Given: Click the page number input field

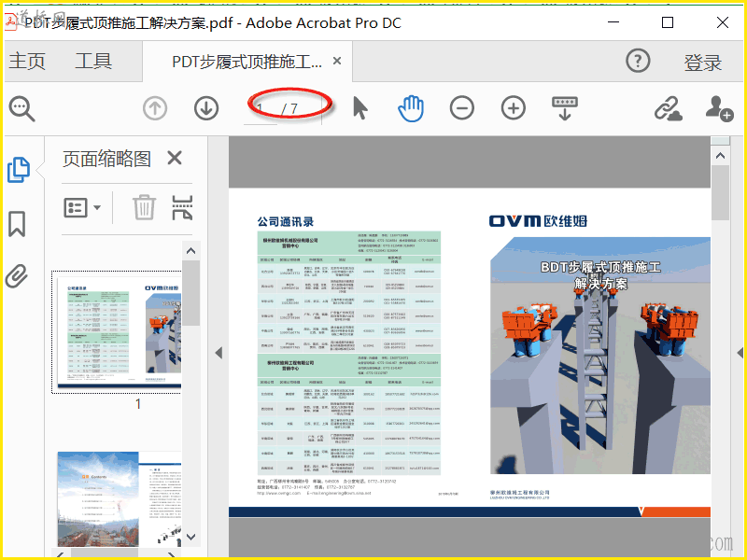Looking at the screenshot, I should pyautogui.click(x=261, y=109).
